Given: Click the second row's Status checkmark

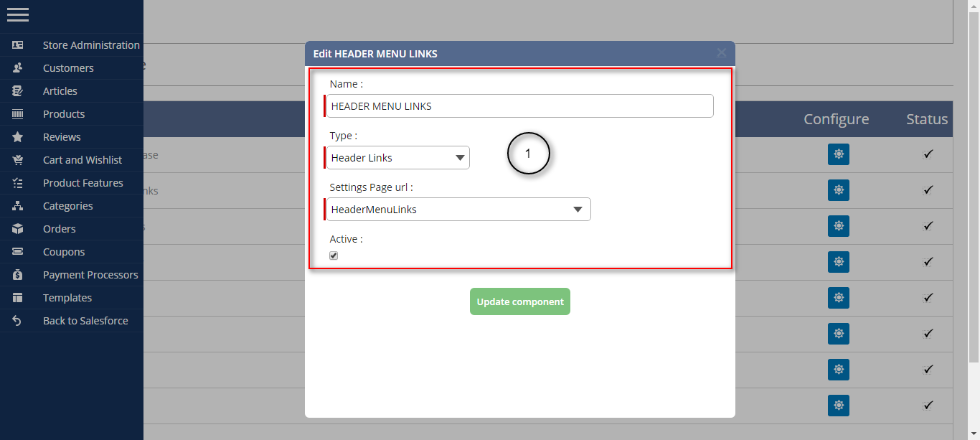Looking at the screenshot, I should tap(928, 190).
